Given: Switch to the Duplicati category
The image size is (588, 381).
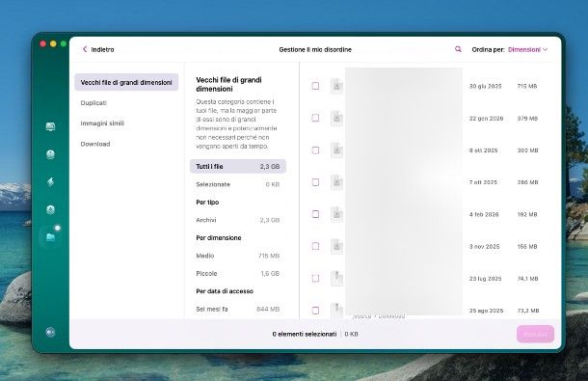Looking at the screenshot, I should tap(94, 103).
